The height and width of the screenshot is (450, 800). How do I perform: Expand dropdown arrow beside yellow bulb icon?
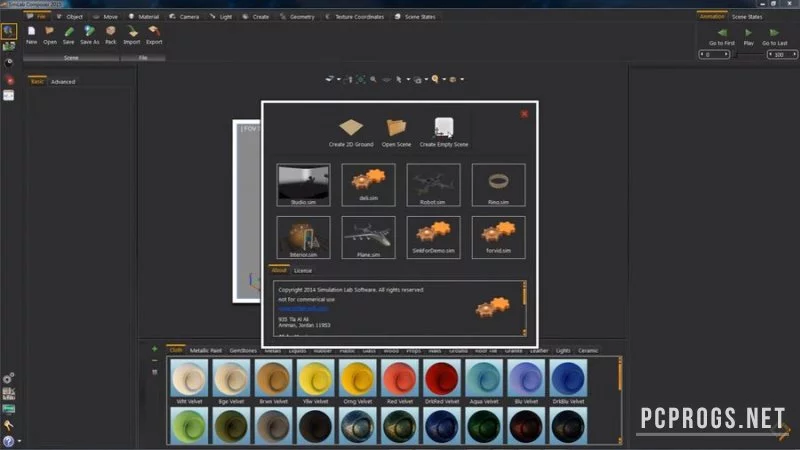point(444,80)
